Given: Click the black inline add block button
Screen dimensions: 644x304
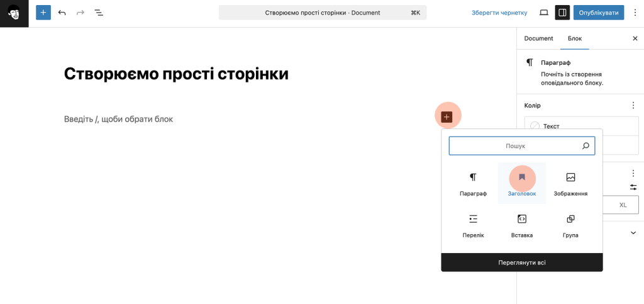Looking at the screenshot, I should (x=447, y=116).
